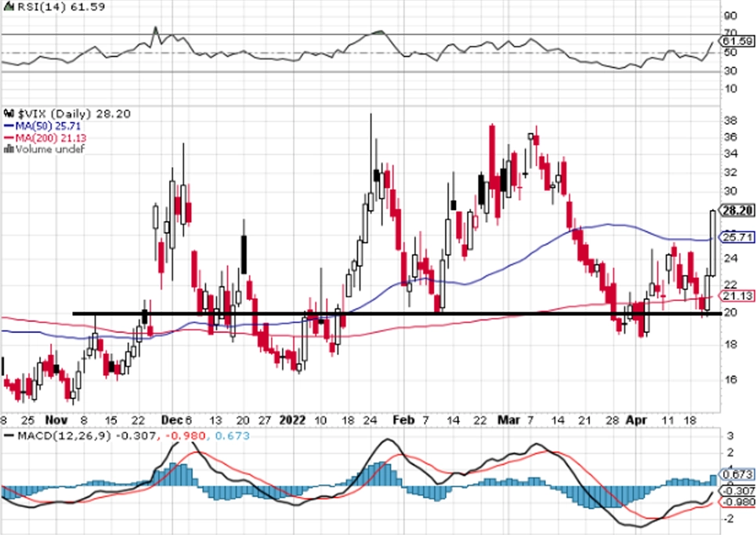Viewport: 756px width, 535px height.
Task: Click the Volume undef bar icon
Action: coord(9,149)
